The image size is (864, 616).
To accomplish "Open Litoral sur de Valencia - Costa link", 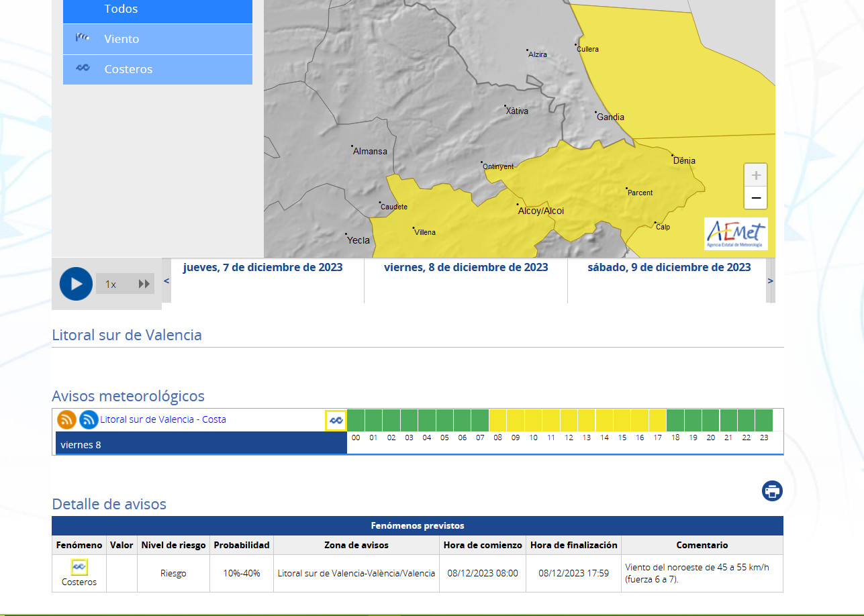I will 163,419.
